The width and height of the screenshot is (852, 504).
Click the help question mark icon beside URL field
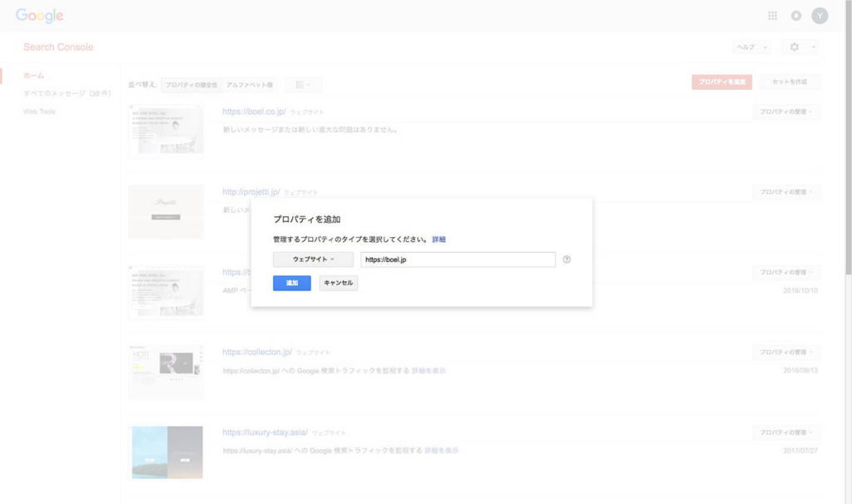coord(567,259)
